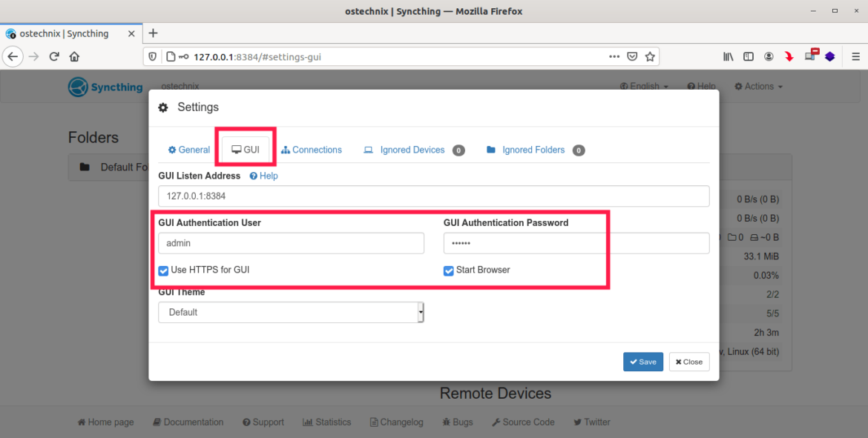This screenshot has height=438, width=868.
Task: Reload the page using the reload icon
Action: [x=53, y=56]
